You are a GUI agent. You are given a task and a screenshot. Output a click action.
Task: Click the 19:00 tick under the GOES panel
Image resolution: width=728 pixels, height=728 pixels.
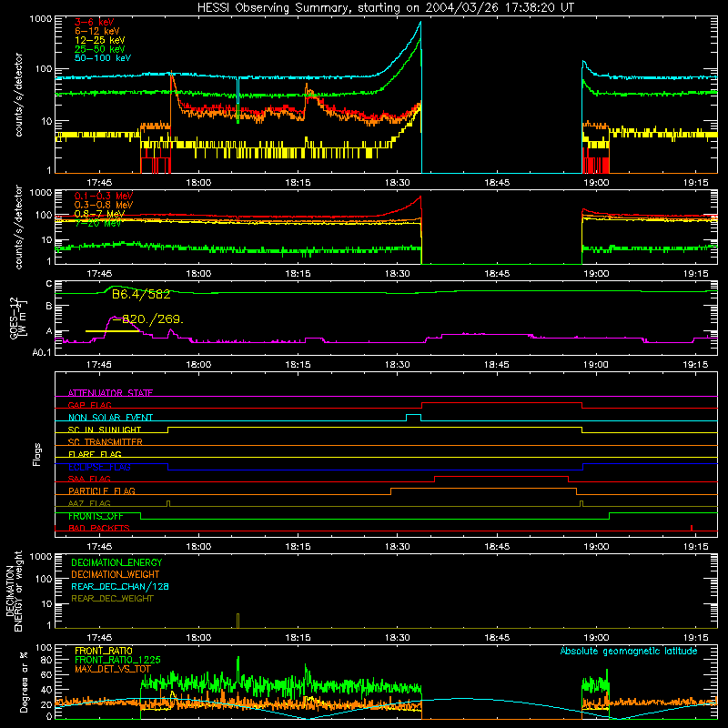[x=596, y=365]
